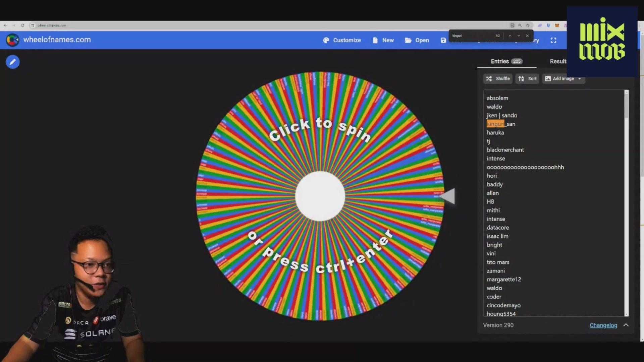
Task: Sort the entries alphabetically
Action: tap(527, 79)
